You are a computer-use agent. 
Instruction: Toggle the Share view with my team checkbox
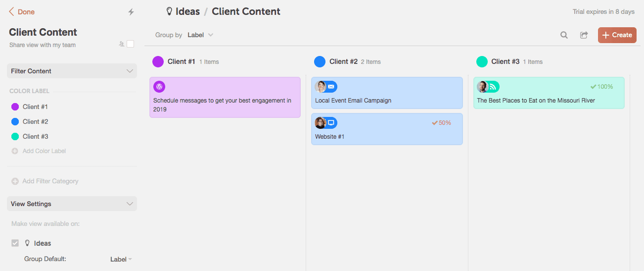(x=131, y=44)
